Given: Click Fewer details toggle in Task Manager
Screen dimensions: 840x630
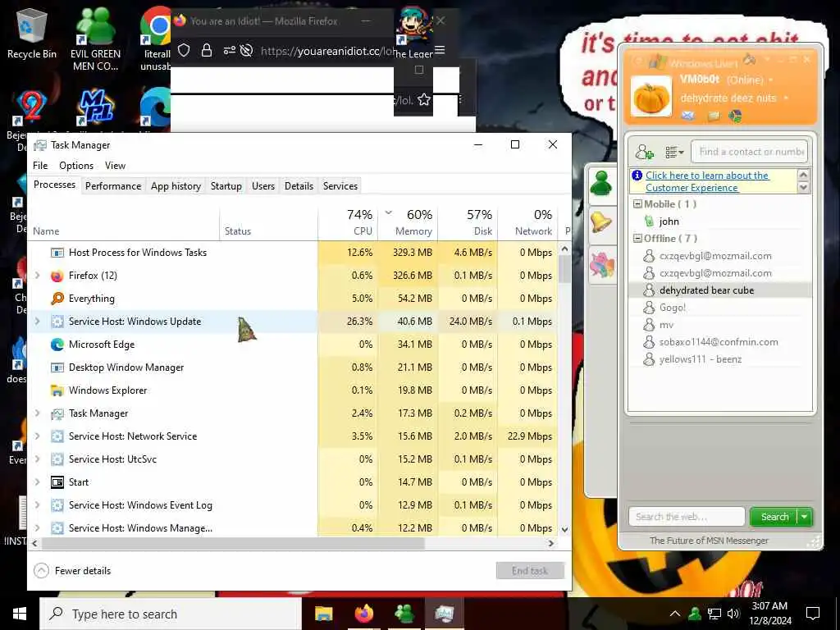Looking at the screenshot, I should coord(72,571).
